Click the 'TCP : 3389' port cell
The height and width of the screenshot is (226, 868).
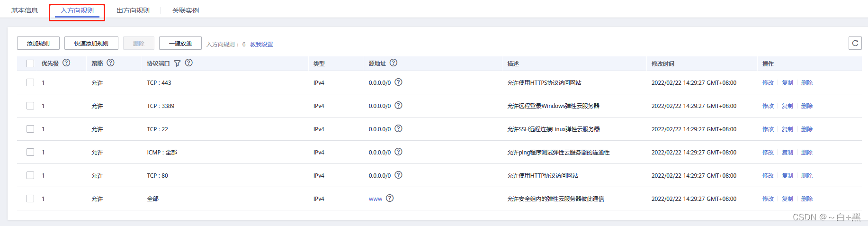tap(161, 106)
